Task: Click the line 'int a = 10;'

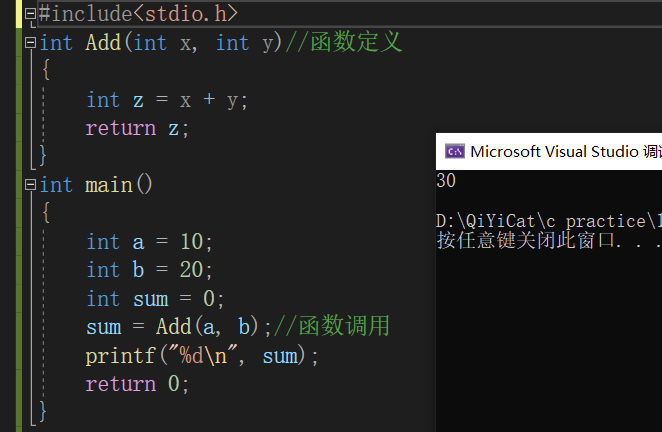Action: point(149,242)
